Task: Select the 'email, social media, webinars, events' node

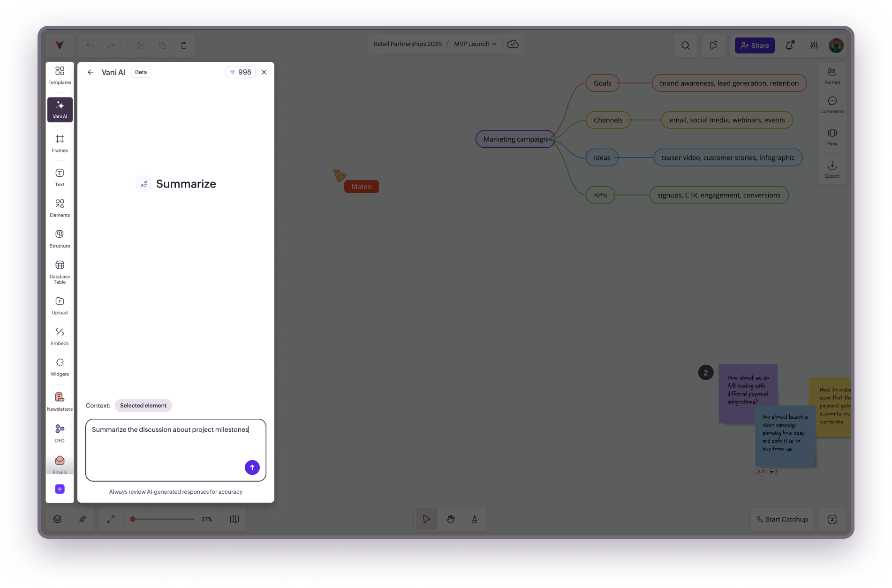Action: pyautogui.click(x=727, y=120)
